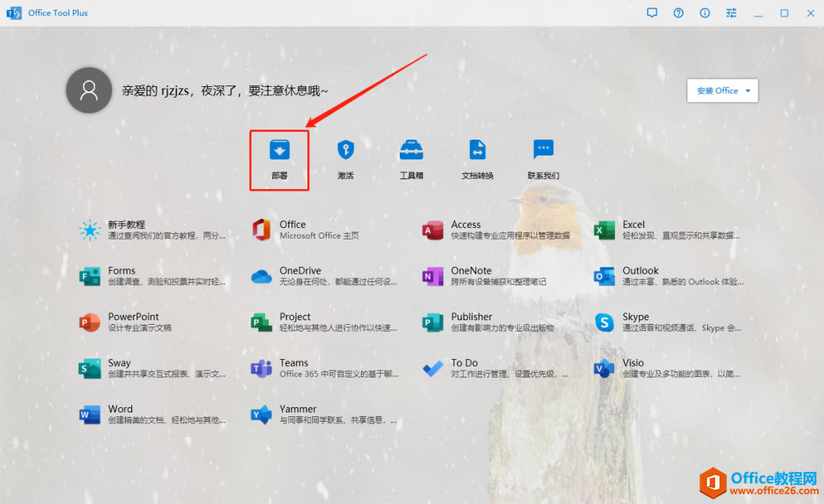Open the 新手教程 starburst icon
Screen dimensions: 824x504
click(90, 230)
